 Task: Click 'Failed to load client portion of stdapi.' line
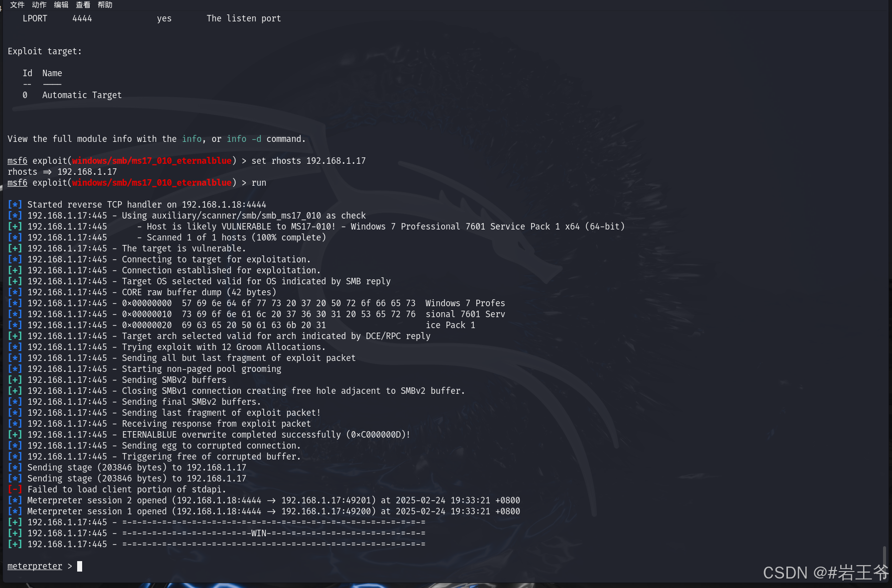[117, 489]
